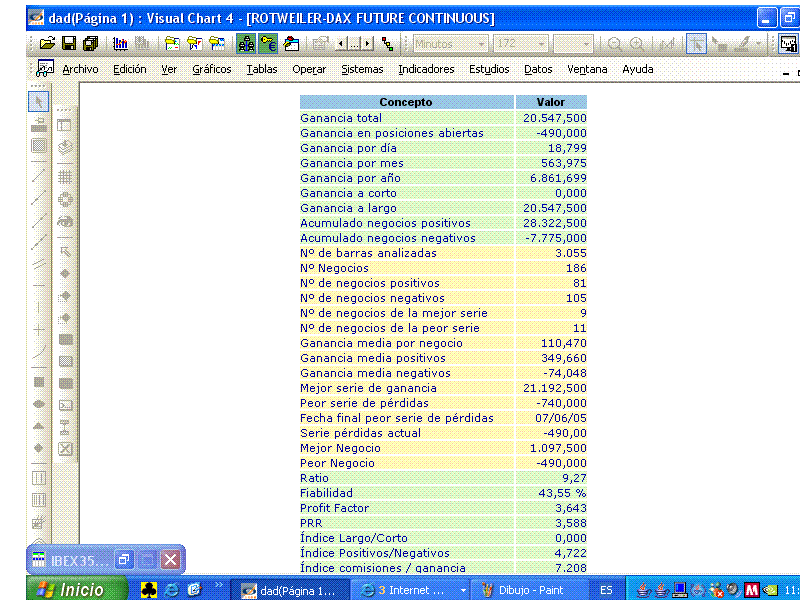This screenshot has width=800, height=600.
Task: Open grouped Internet Explorer taskbar button
Action: click(411, 590)
